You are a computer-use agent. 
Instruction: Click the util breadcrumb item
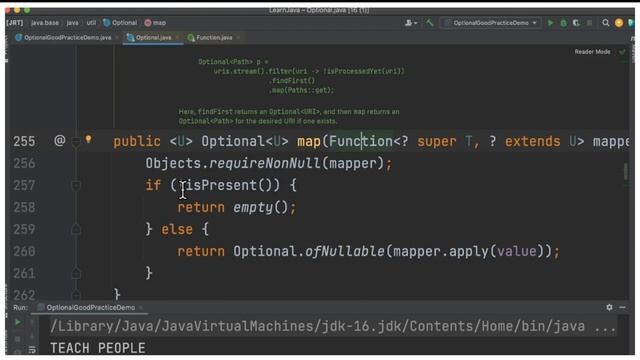coord(91,23)
